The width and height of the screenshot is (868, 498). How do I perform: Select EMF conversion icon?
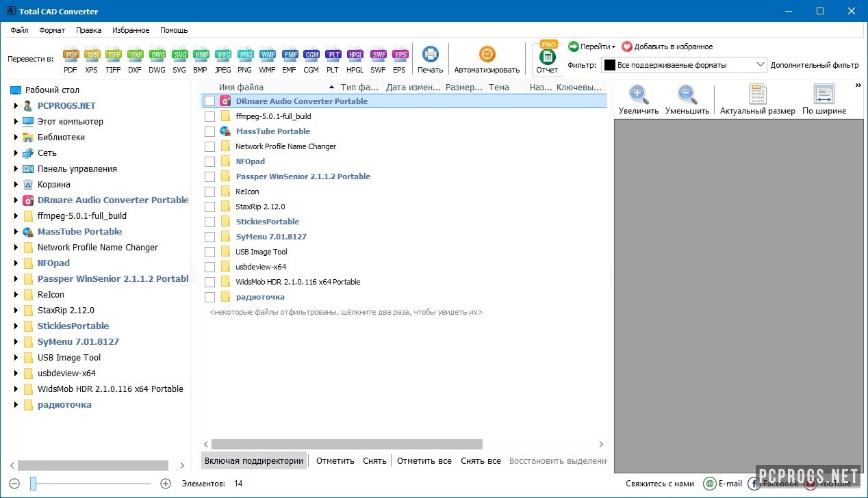point(289,60)
